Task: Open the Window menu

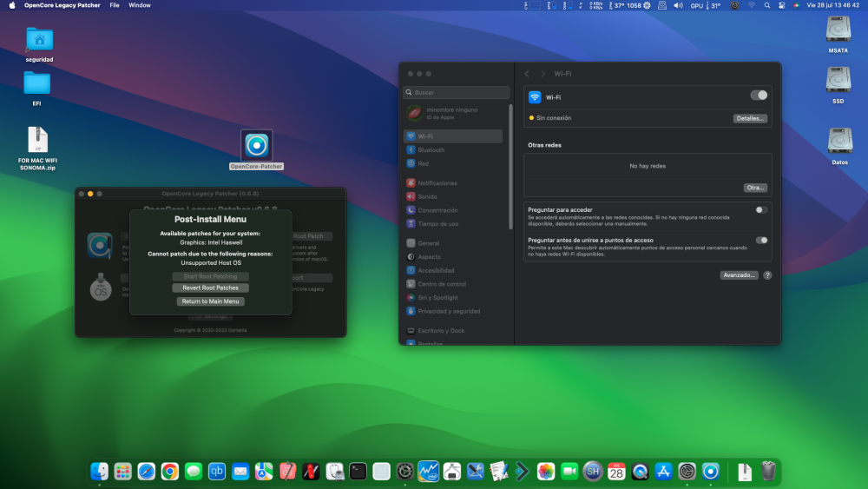Action: (x=140, y=5)
